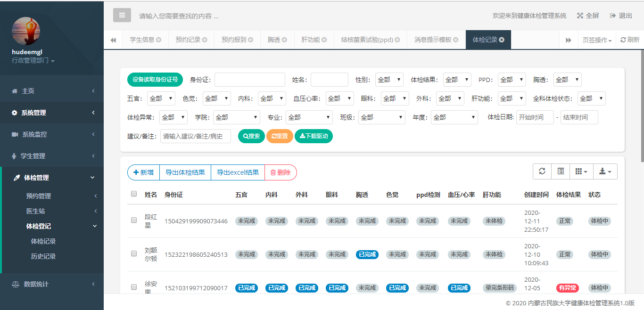Toggle the table card view icon
The image size is (644, 310).
(x=561, y=172)
